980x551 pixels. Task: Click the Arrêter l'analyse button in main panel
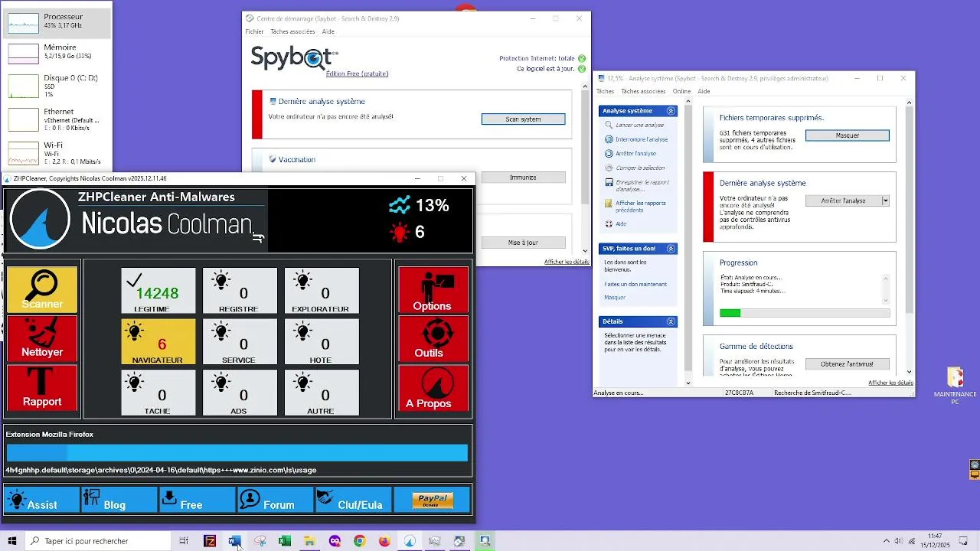tap(843, 201)
